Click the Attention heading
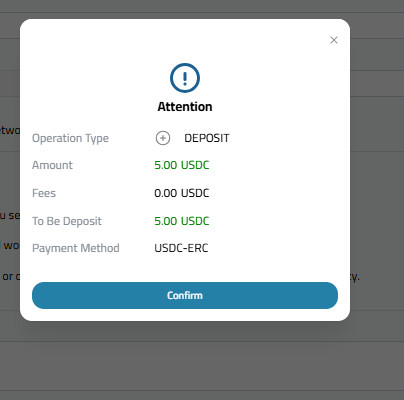 pyautogui.click(x=185, y=107)
